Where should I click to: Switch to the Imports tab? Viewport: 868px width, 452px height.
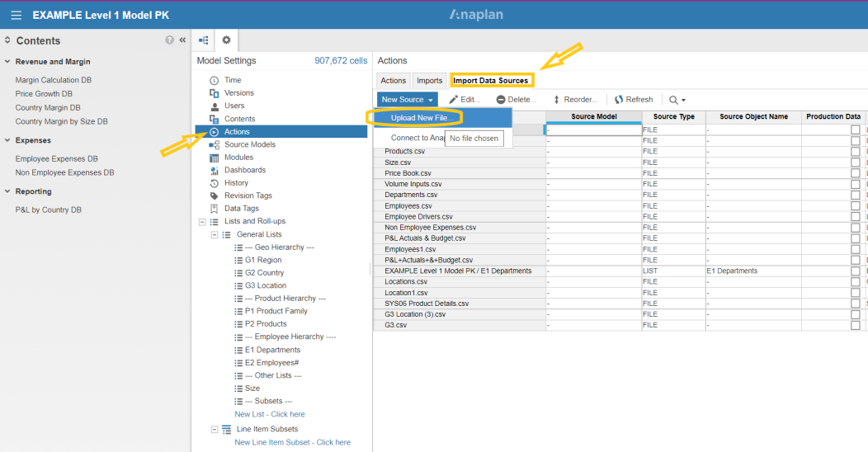(x=430, y=81)
